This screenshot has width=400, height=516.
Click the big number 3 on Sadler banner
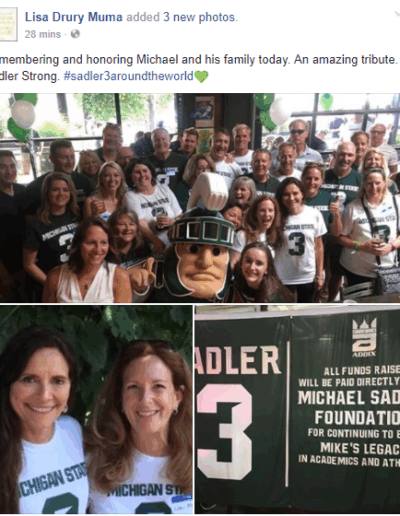[x=224, y=432]
